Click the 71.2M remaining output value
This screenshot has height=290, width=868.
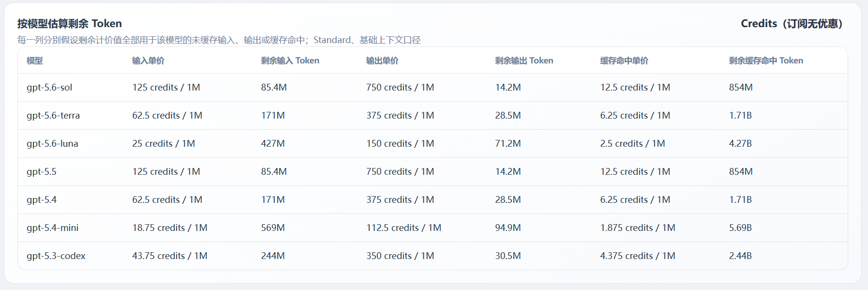508,144
